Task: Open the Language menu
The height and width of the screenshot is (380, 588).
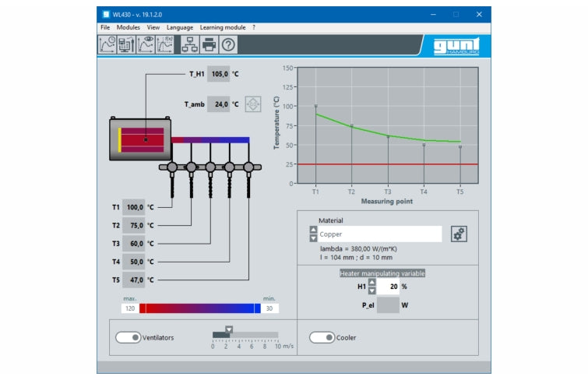Action: tap(180, 27)
